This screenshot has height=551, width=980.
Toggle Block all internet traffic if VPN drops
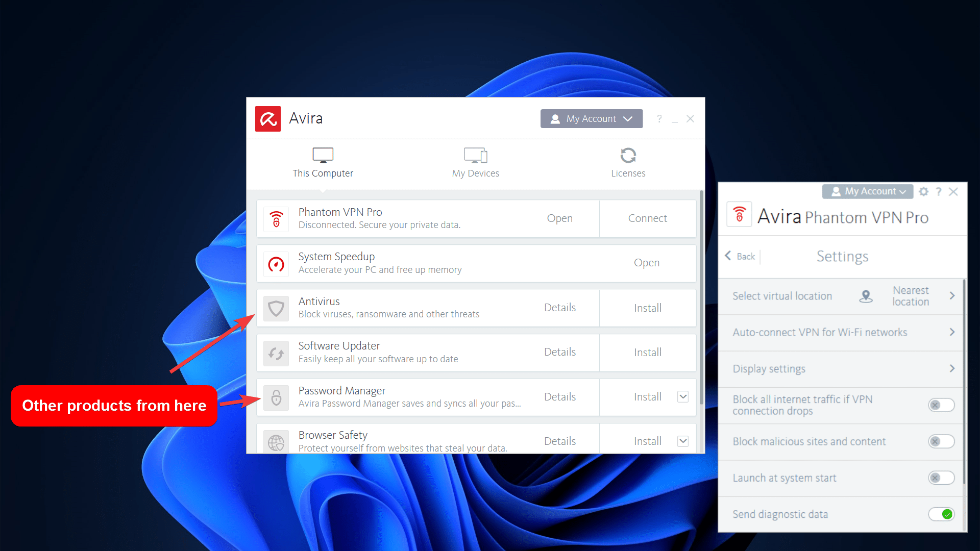[941, 405]
